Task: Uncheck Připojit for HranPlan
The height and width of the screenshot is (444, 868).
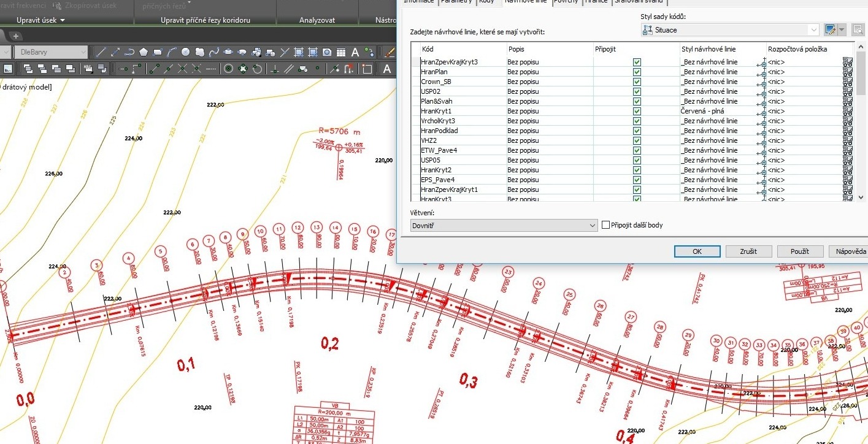Action: (x=637, y=72)
